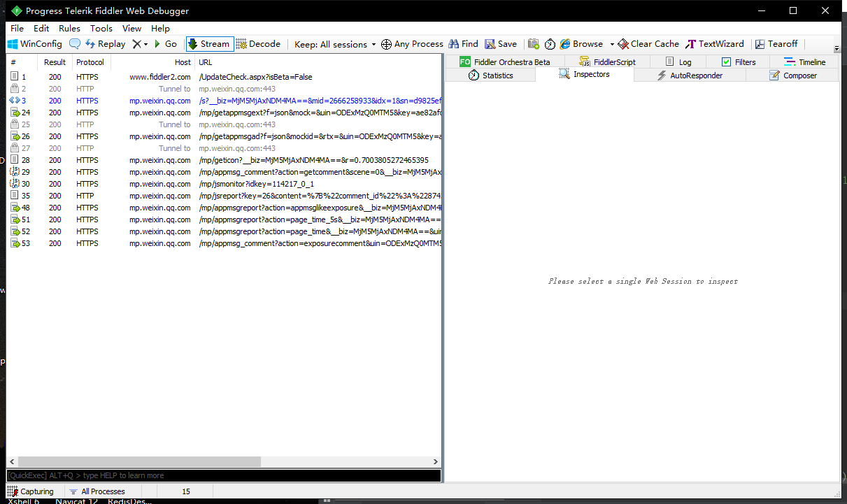
Task: Switch to the Statistics tab
Action: click(x=490, y=75)
